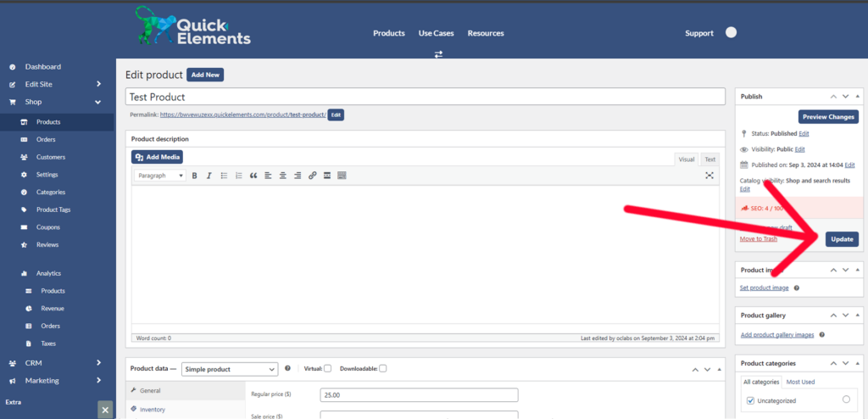Align text left in the description
Viewport: 868px width, 419px height.
[x=268, y=176]
